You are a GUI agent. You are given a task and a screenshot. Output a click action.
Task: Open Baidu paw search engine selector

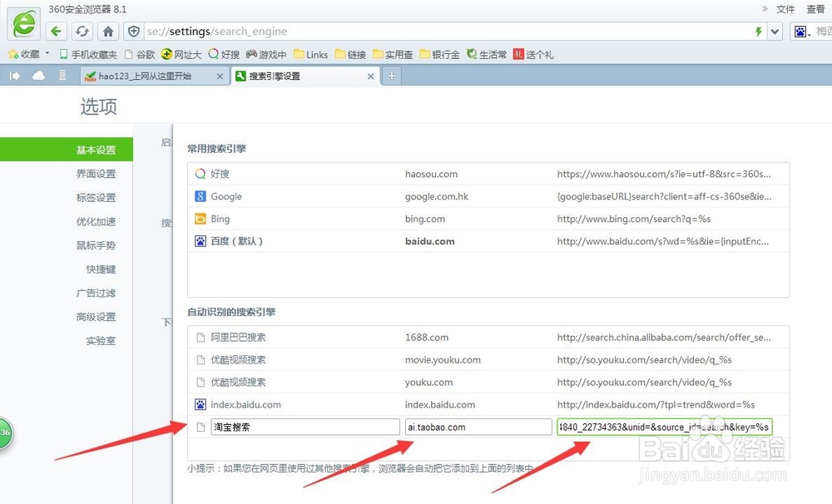click(x=802, y=32)
